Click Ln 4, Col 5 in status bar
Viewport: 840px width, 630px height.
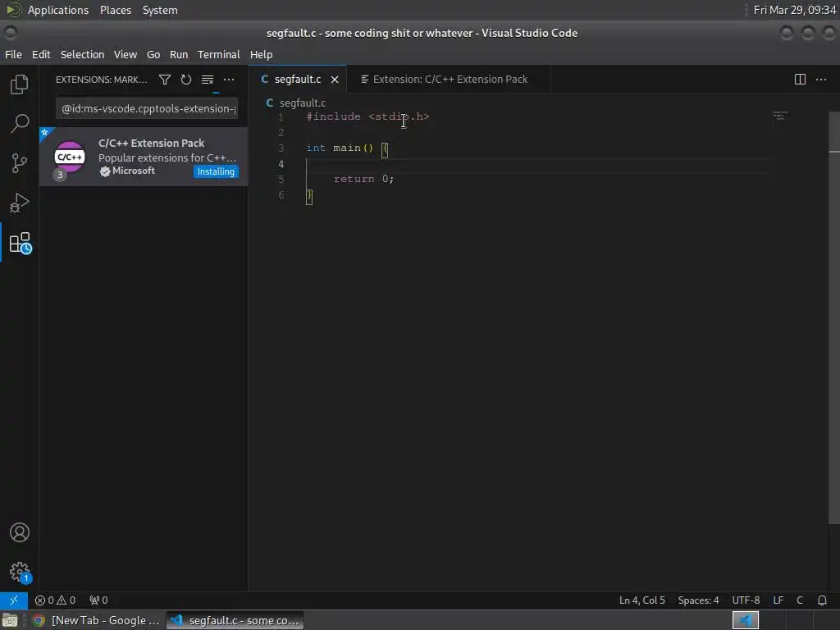[641, 600]
